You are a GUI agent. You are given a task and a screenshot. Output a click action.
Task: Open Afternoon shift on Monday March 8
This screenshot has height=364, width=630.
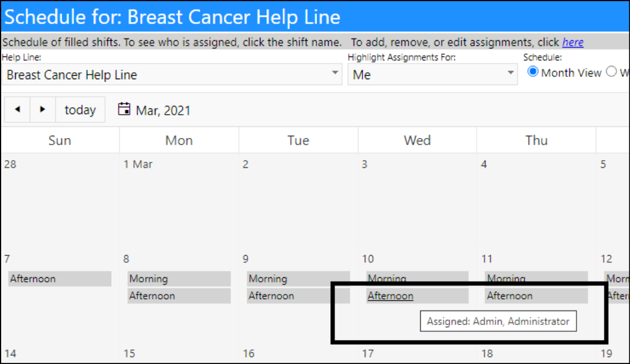tap(179, 296)
